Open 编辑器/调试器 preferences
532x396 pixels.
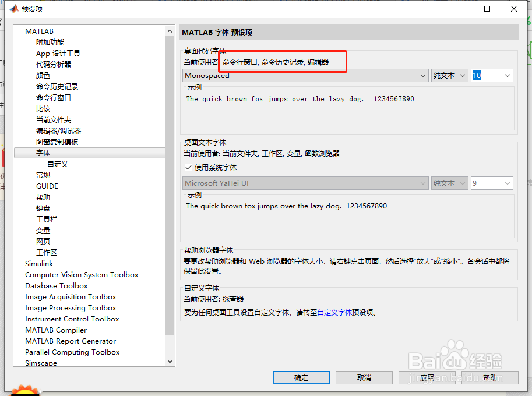coord(58,130)
